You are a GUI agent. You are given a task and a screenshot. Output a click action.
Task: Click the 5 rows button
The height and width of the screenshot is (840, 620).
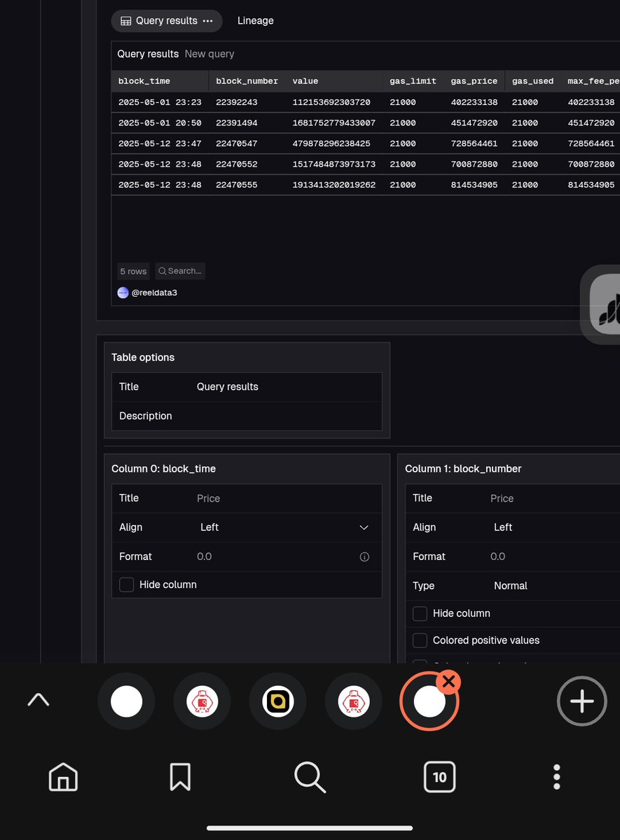[x=133, y=271]
